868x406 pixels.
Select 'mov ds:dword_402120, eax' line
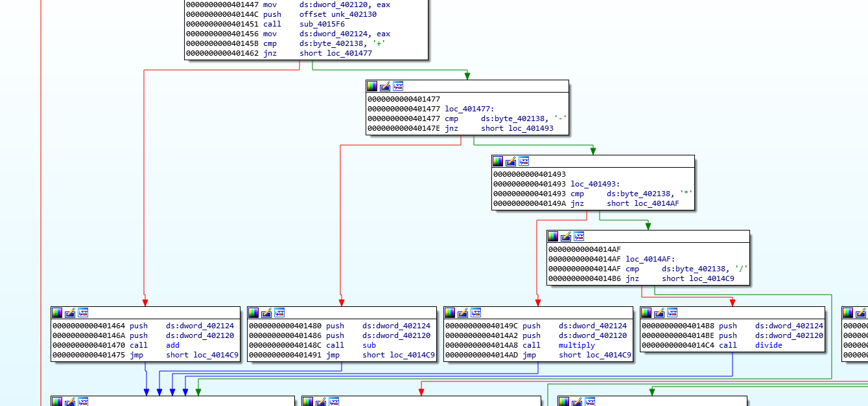coord(288,5)
